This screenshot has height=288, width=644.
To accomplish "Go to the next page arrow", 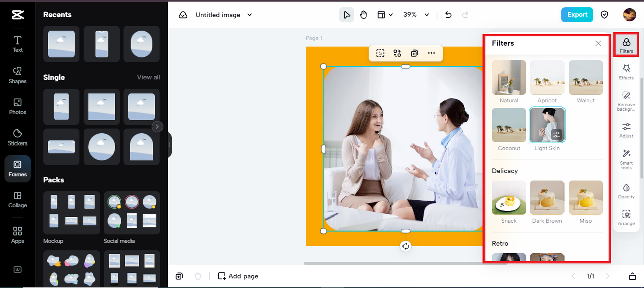I will [608, 276].
